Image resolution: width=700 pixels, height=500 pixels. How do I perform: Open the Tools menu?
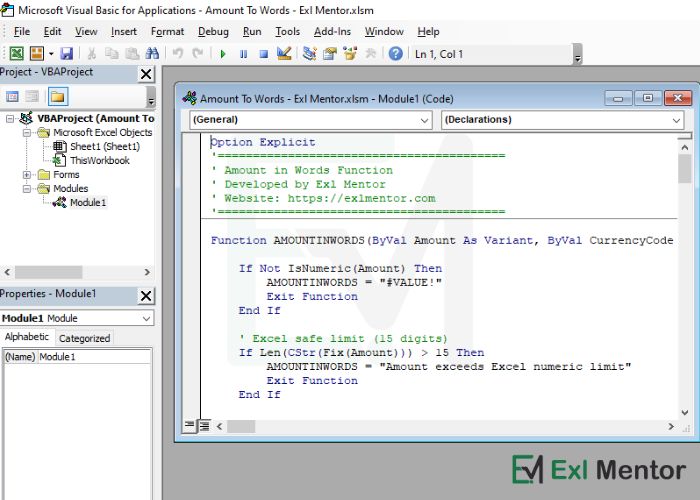point(288,32)
